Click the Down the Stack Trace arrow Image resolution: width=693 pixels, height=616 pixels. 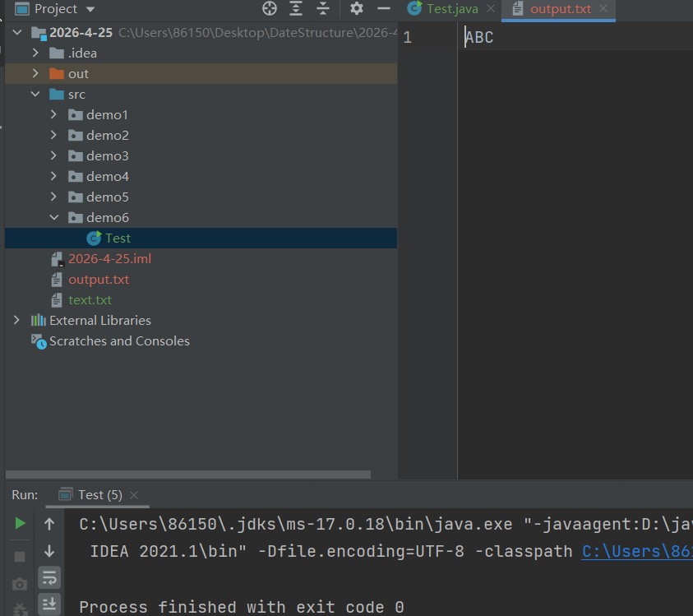click(49, 550)
